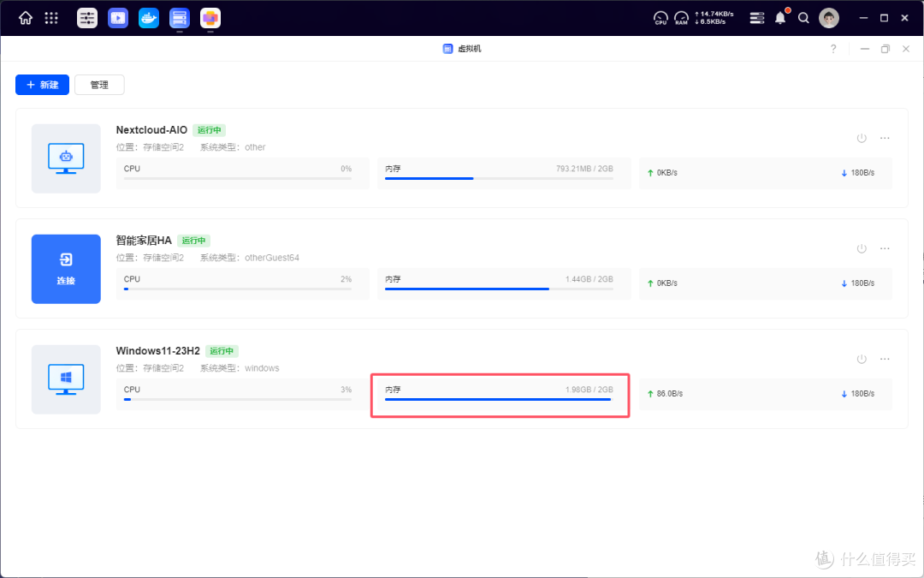The width and height of the screenshot is (924, 578).
Task: Connect to 智能家居HA via 连接 tile
Action: coord(66,269)
